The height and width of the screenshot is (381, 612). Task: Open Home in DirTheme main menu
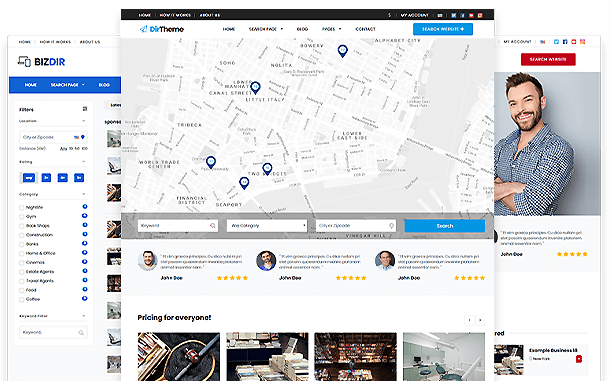229,29
